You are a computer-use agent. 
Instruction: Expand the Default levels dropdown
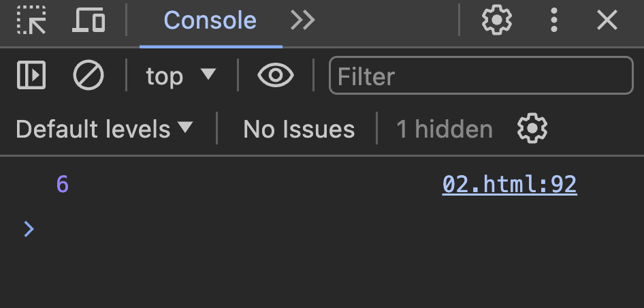click(104, 129)
